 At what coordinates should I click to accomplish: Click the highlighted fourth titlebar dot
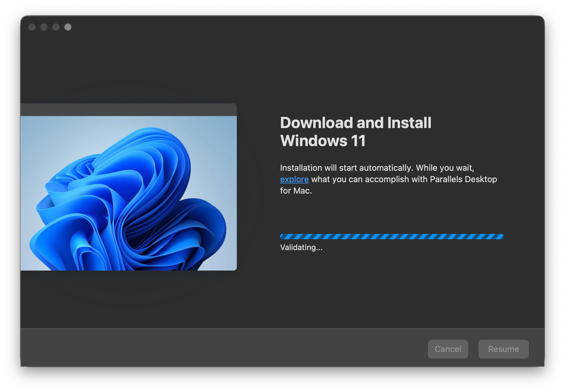(68, 27)
